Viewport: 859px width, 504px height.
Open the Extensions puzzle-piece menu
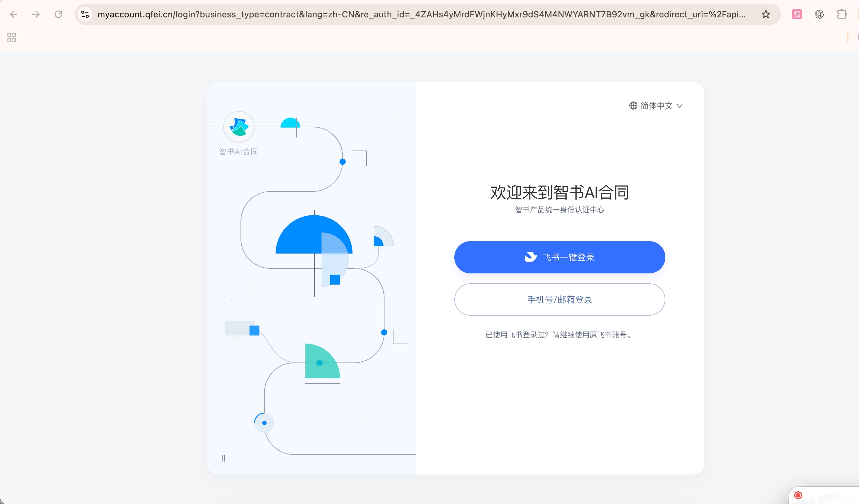pos(842,14)
